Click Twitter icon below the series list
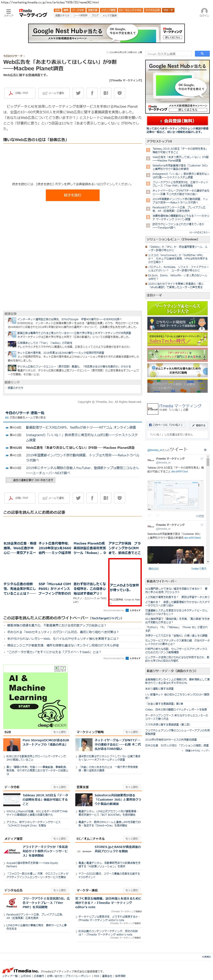 click(78, 498)
